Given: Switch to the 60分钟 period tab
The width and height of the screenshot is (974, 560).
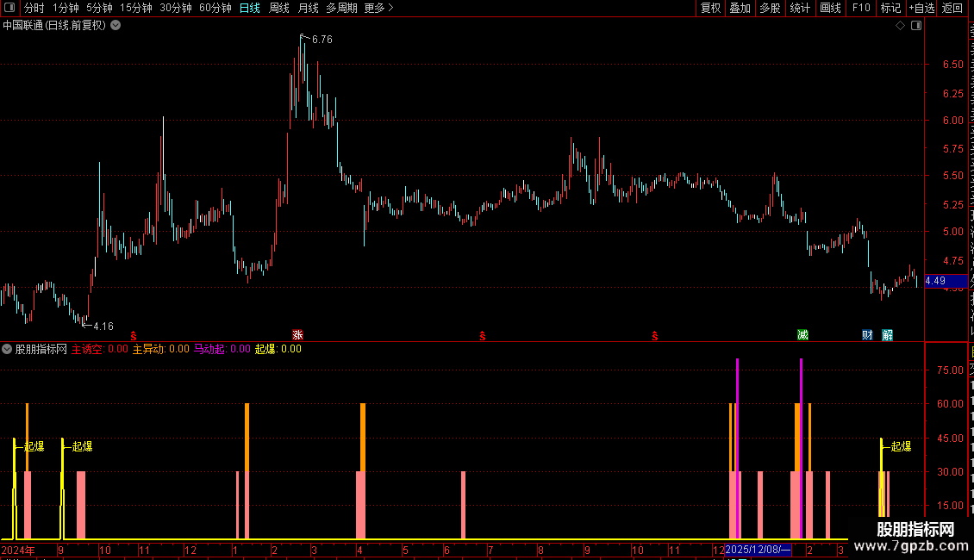Looking at the screenshot, I should point(215,8).
